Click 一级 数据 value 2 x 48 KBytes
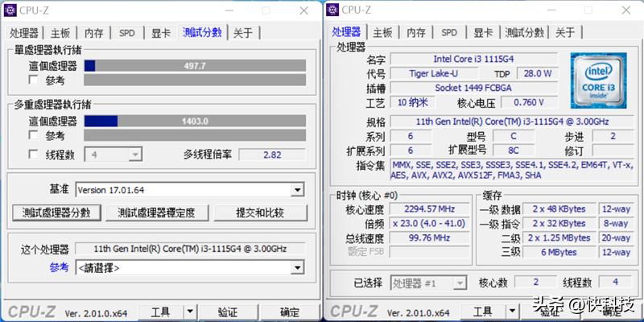This screenshot has height=322, width=644. pyautogui.click(x=559, y=209)
